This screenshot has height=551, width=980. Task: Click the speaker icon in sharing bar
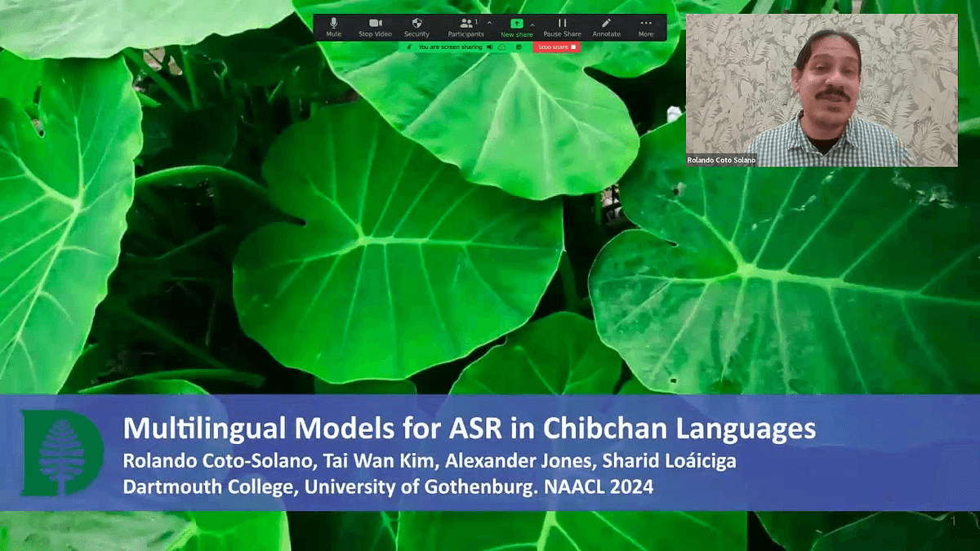[x=490, y=47]
